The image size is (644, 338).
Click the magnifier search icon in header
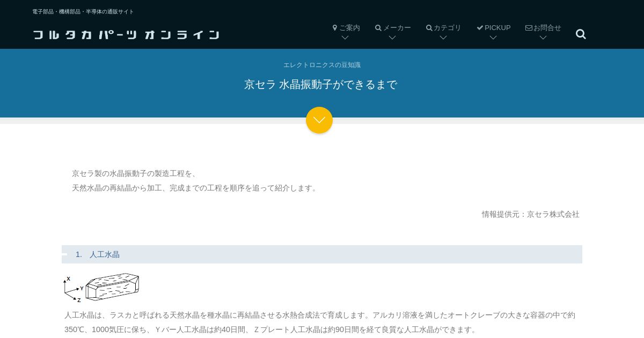point(581,34)
